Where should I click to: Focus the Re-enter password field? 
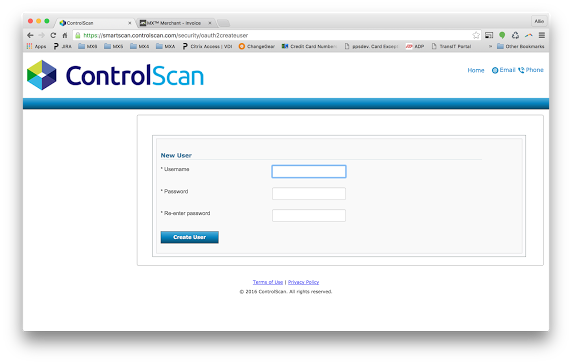309,216
